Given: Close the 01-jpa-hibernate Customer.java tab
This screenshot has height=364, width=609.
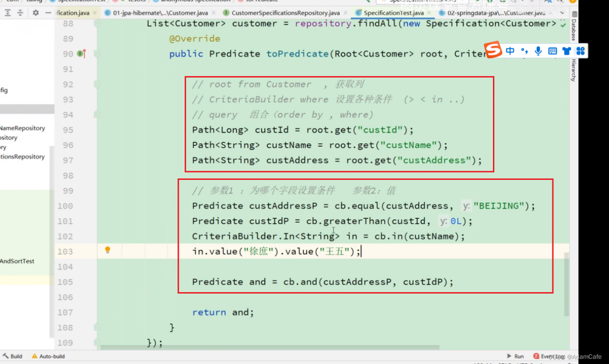Looking at the screenshot, I should click(x=214, y=13).
